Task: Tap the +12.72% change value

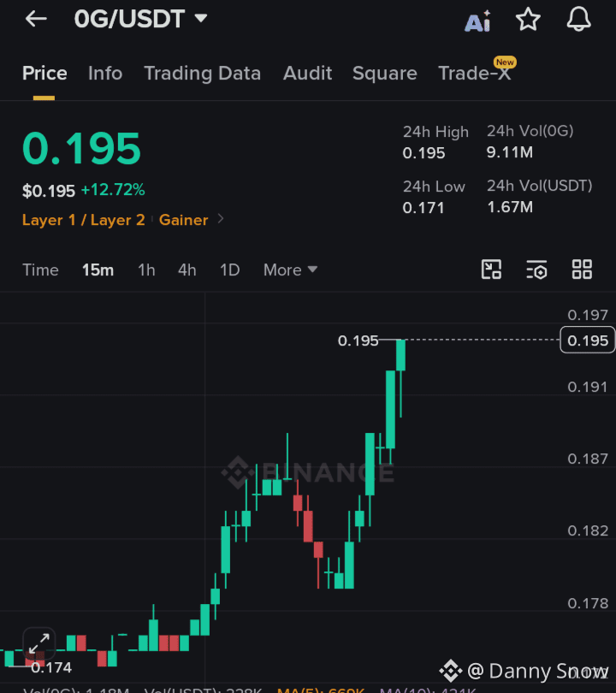Action: (x=113, y=190)
